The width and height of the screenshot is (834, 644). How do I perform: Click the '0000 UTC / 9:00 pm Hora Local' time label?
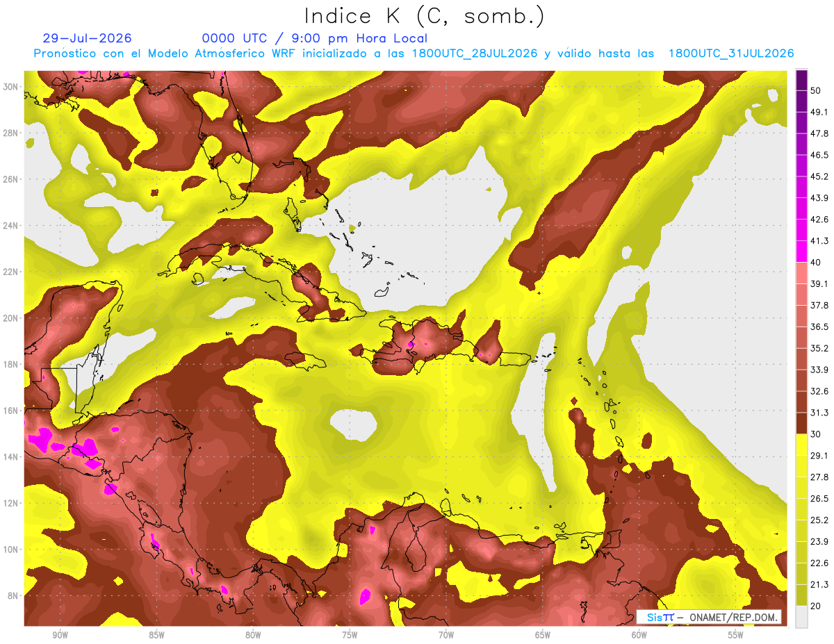coord(315,38)
